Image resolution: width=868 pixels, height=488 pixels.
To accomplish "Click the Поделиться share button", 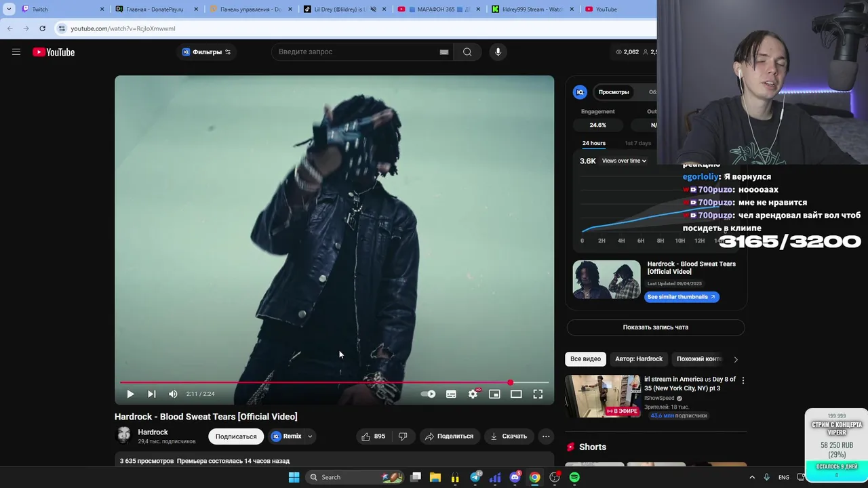I will tap(449, 436).
